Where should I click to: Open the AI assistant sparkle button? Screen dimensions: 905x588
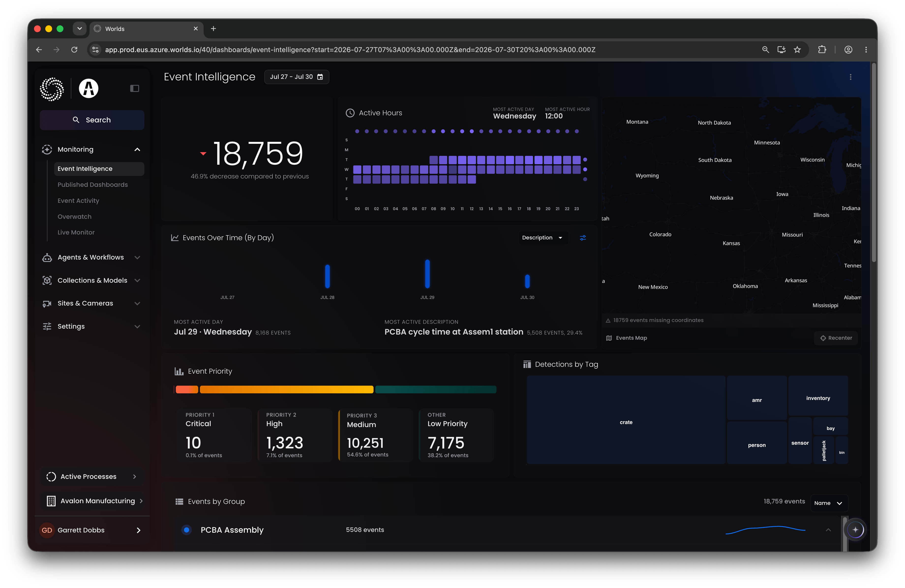tap(856, 530)
